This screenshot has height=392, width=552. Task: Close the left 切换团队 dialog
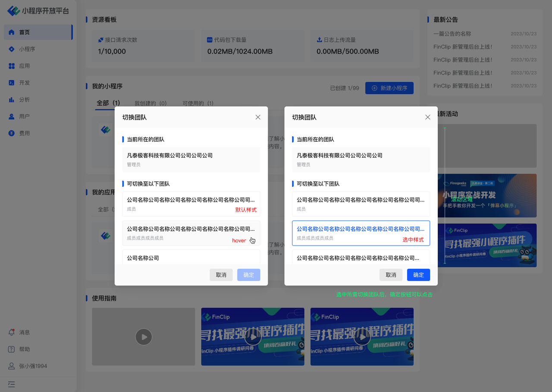pos(258,117)
